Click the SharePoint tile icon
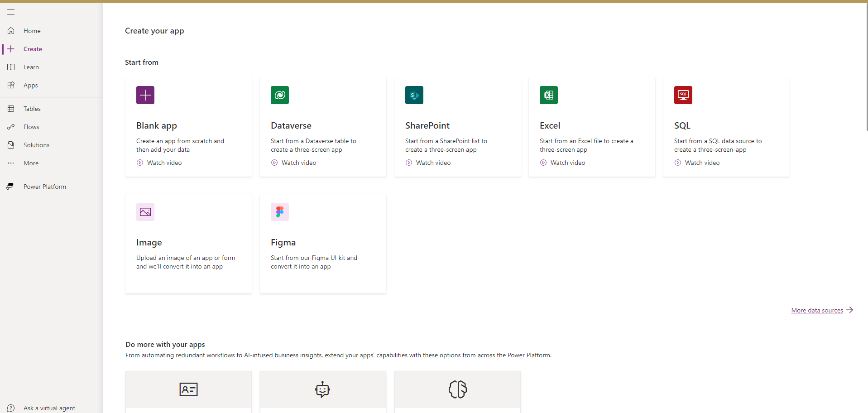Viewport: 868px width, 413px height. (x=414, y=95)
